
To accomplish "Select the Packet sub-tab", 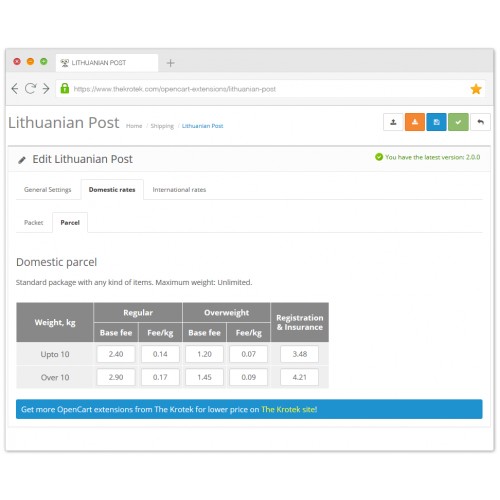I will point(34,223).
